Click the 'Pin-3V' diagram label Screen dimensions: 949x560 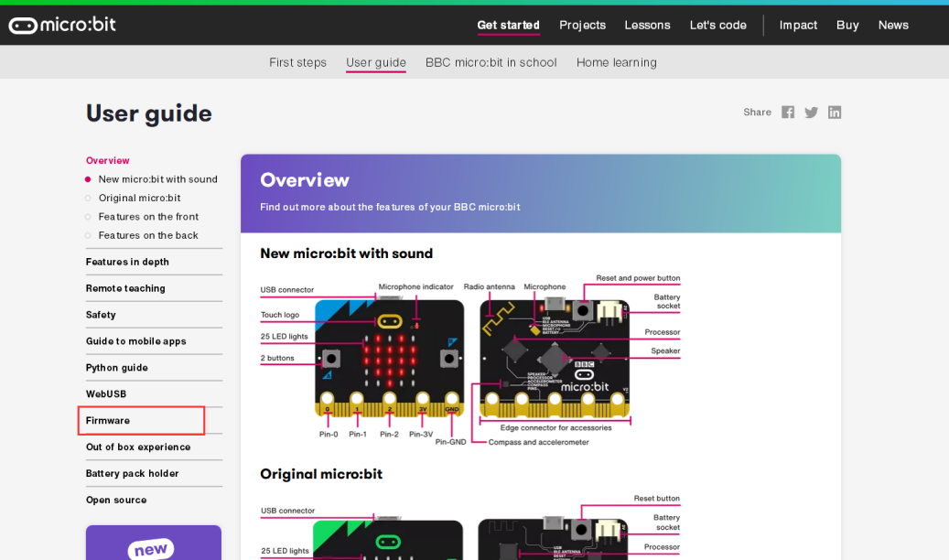click(421, 434)
